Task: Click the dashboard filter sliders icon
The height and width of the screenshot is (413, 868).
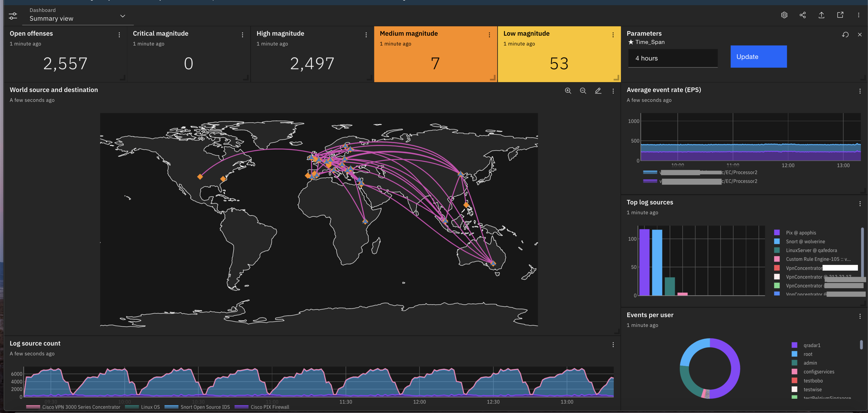Action: 13,16
